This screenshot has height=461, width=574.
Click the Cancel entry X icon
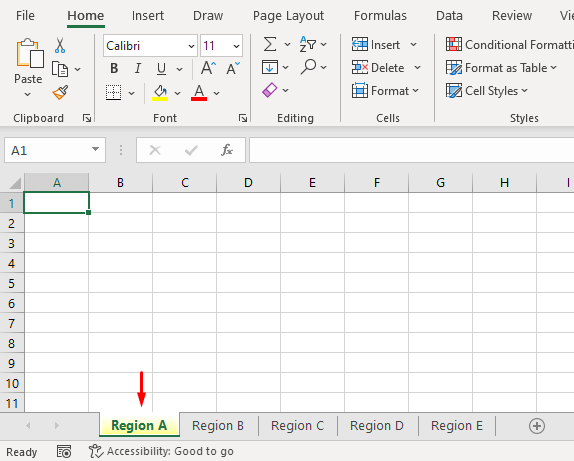pyautogui.click(x=155, y=150)
